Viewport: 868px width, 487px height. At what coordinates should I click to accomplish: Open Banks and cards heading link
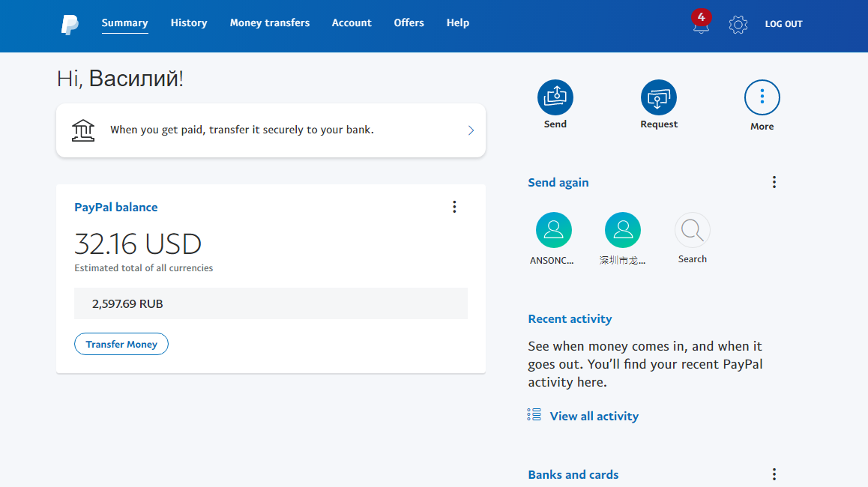[573, 474]
